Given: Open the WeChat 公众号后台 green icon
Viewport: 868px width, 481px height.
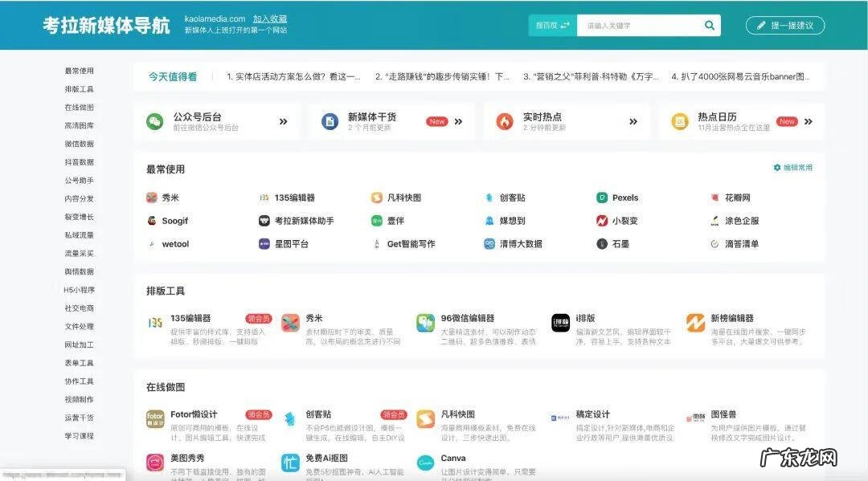Looking at the screenshot, I should coord(154,121).
